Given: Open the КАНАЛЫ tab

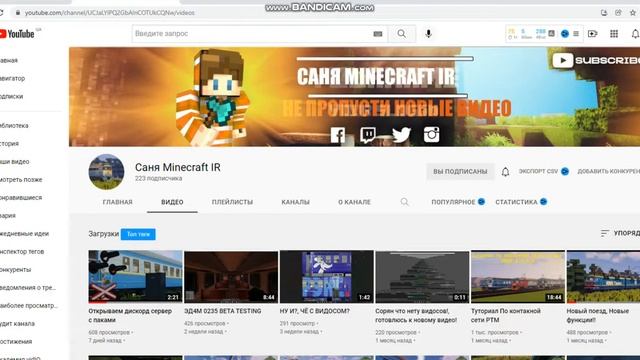Looking at the screenshot, I should pos(296,202).
